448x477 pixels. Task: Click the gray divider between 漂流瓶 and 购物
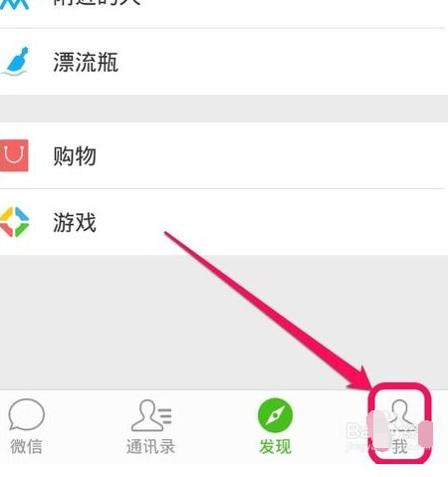click(x=224, y=109)
